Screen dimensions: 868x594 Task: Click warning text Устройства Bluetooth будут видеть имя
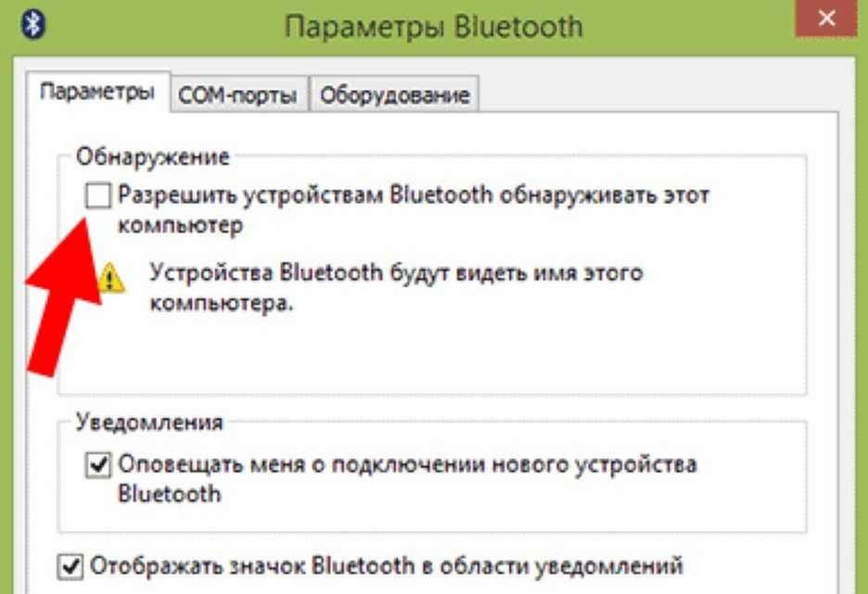coord(396,287)
